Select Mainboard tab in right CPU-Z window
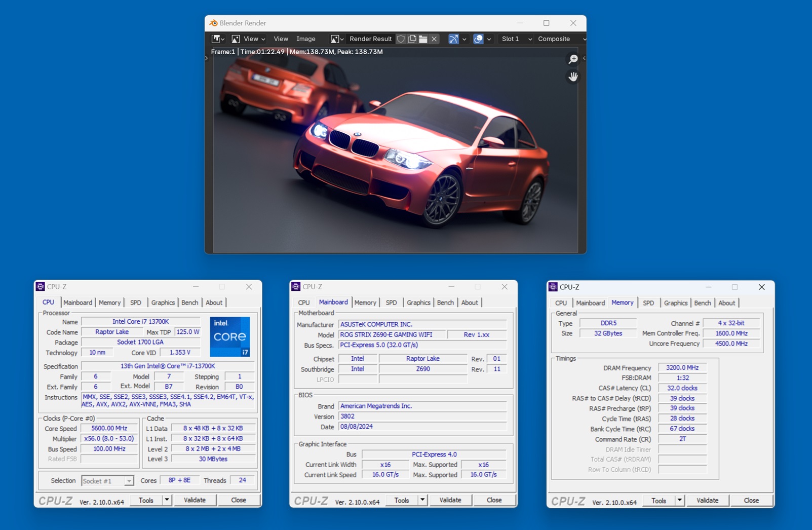The height and width of the screenshot is (530, 812). point(591,303)
